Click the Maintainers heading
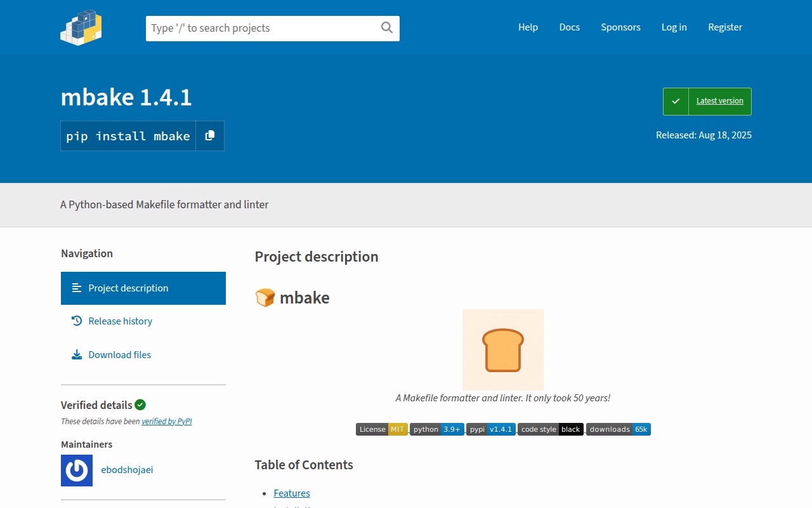Screen dimensions: 812x508 87,444
